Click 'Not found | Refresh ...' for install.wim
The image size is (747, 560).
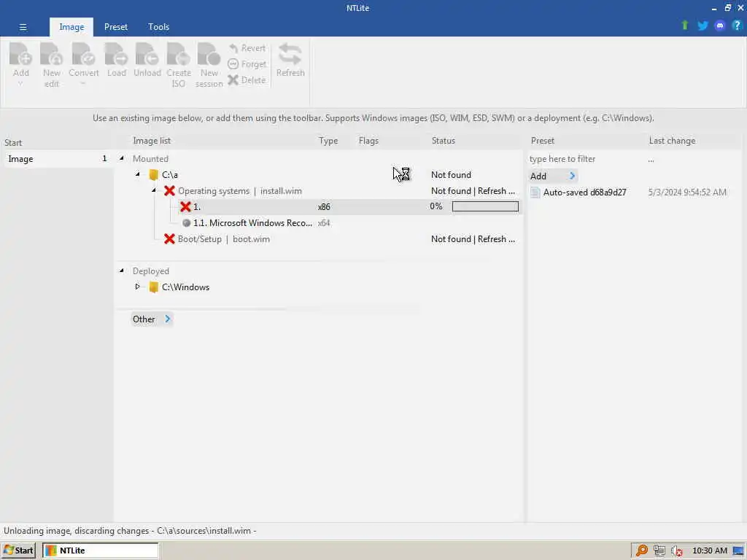[x=473, y=191]
